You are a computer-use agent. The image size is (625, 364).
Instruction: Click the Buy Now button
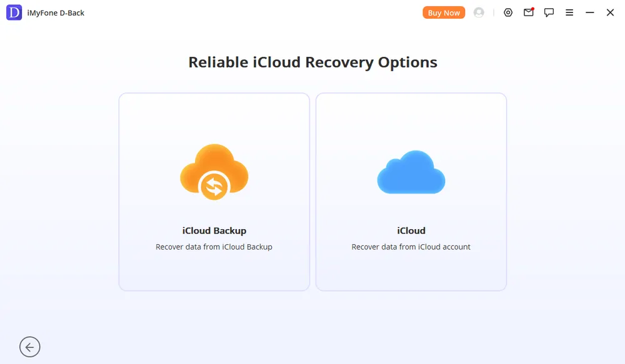pyautogui.click(x=444, y=12)
